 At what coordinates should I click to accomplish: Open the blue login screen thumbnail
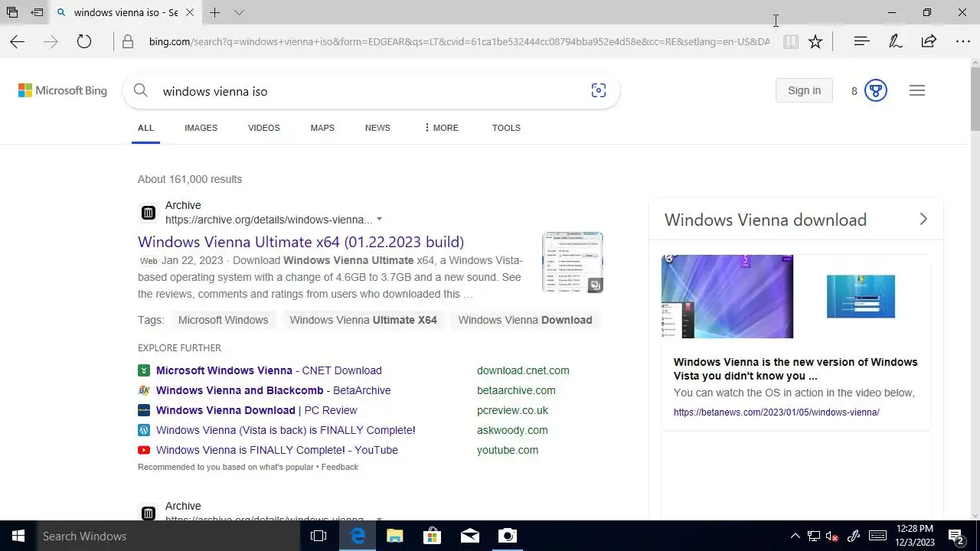click(x=861, y=296)
